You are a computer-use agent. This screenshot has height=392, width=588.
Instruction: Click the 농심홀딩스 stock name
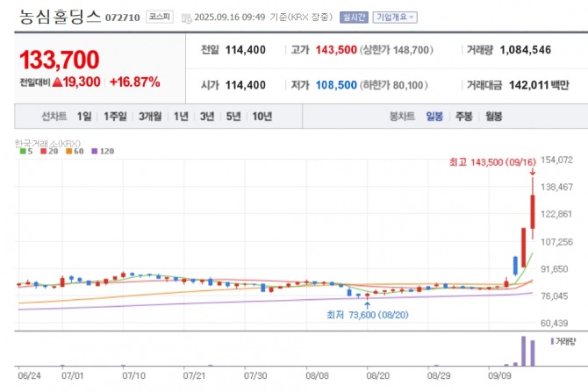(x=60, y=17)
